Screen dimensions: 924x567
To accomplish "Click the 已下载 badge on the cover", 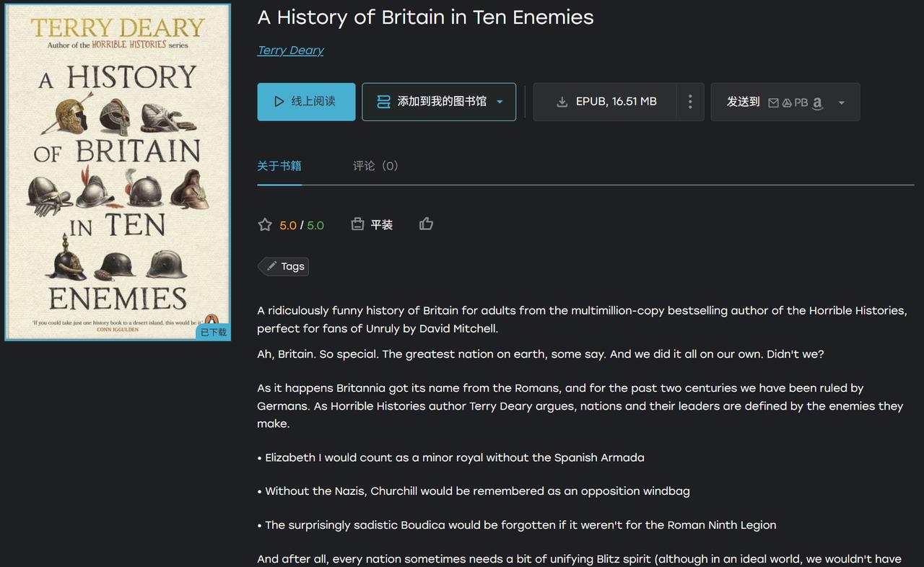I will click(213, 332).
